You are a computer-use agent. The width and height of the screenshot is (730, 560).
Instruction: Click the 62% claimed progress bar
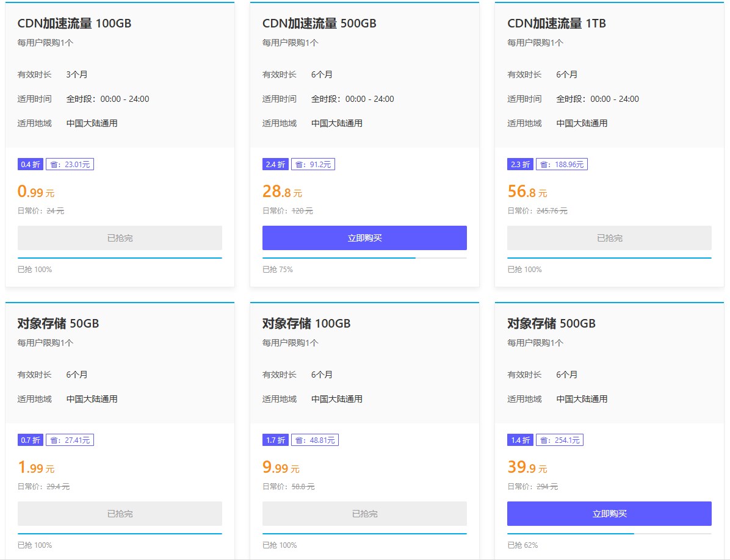click(609, 534)
